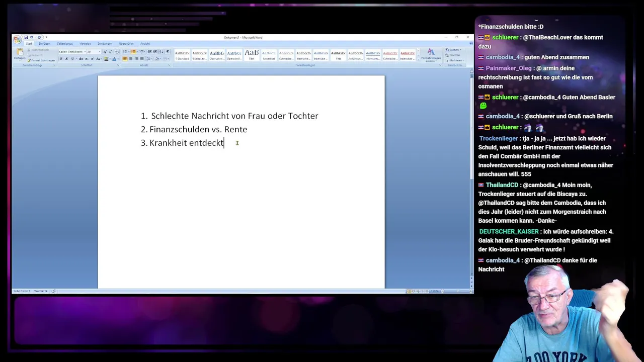The width and height of the screenshot is (644, 362).
Task: Click Format übertragen paintbrush
Action: coord(41,60)
